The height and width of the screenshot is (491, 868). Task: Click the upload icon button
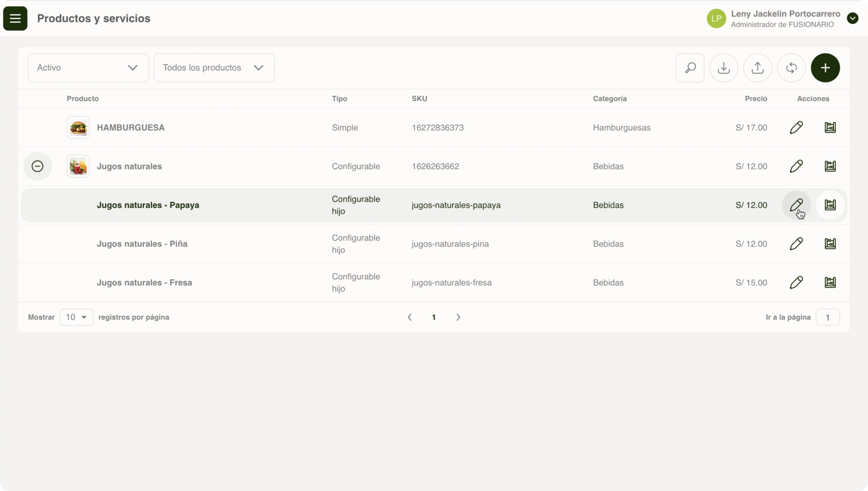pos(757,68)
